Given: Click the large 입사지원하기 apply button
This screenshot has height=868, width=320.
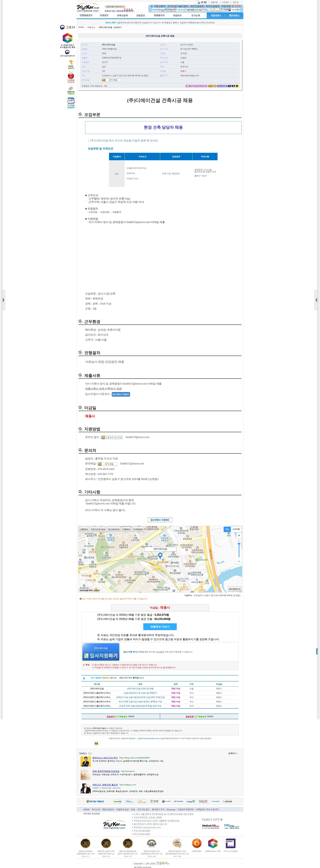Looking at the screenshot, I should 101,652.
